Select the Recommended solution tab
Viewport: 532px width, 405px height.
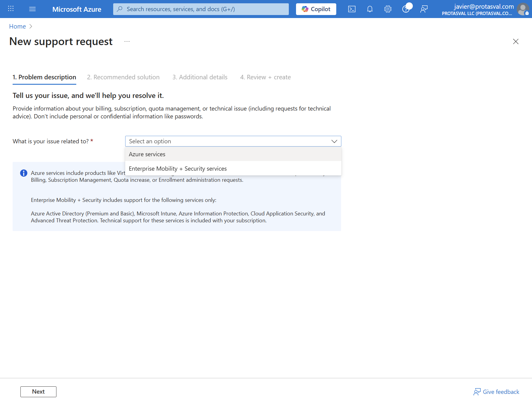(x=123, y=77)
